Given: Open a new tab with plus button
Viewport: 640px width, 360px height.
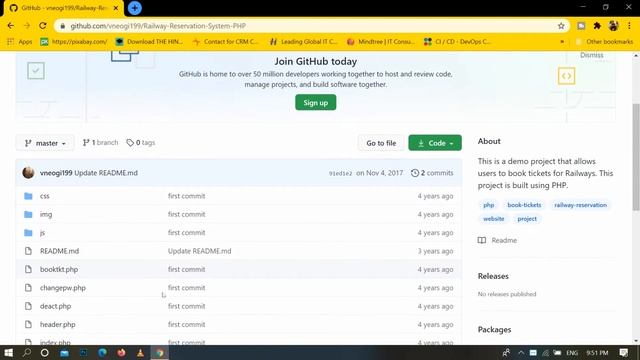Looking at the screenshot, I should coord(135,8).
